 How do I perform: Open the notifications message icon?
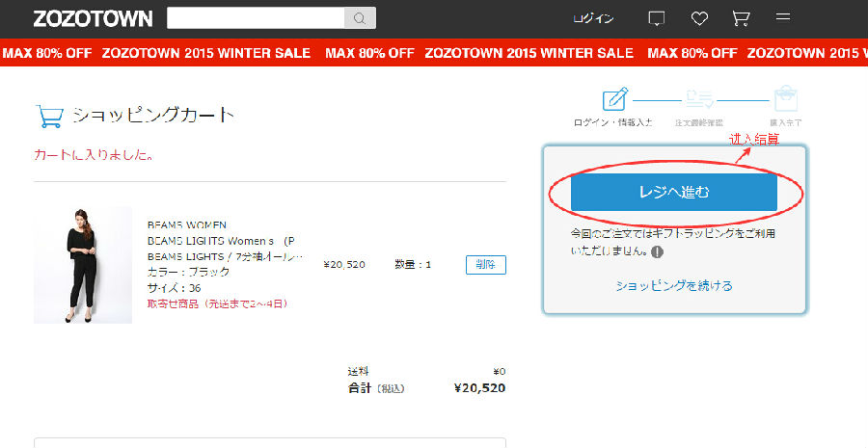(x=657, y=19)
